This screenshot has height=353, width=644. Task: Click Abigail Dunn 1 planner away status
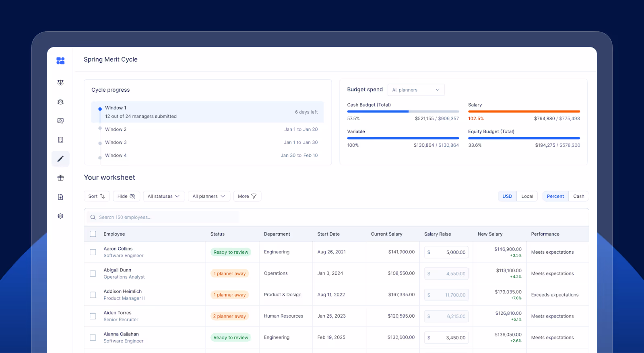(229, 273)
